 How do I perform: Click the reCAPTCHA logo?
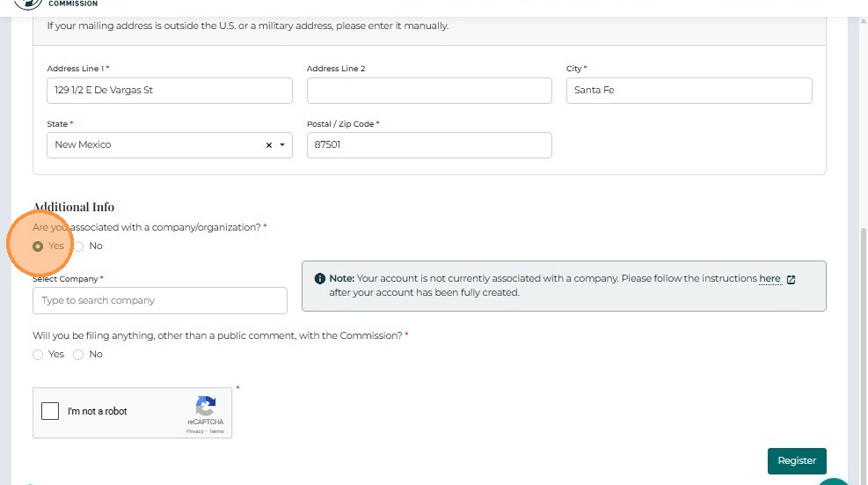coord(206,407)
